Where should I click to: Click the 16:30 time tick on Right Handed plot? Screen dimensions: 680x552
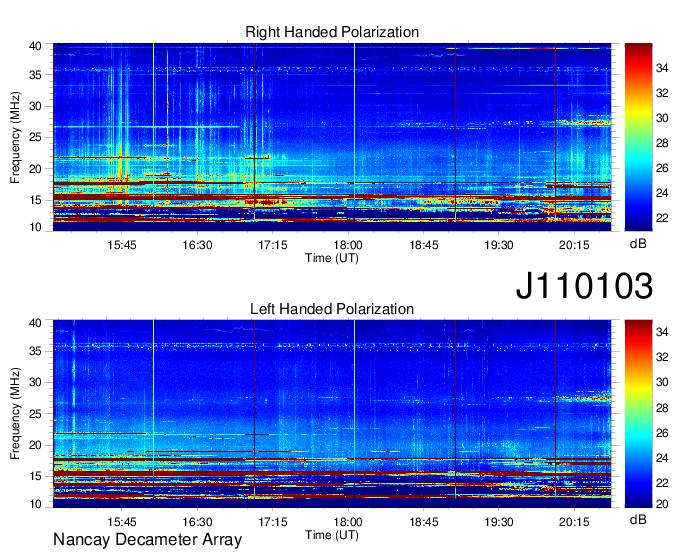click(197, 245)
